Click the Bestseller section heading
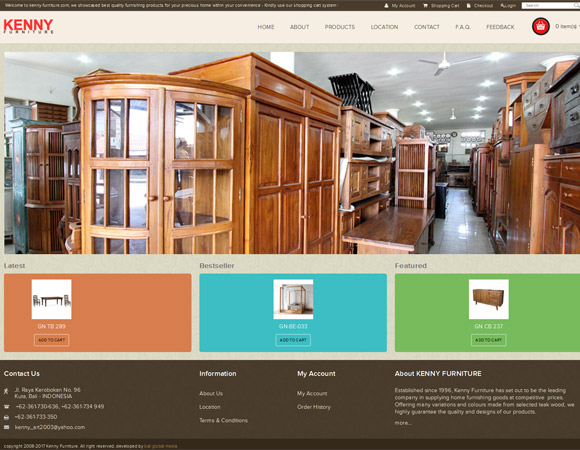 tap(217, 265)
